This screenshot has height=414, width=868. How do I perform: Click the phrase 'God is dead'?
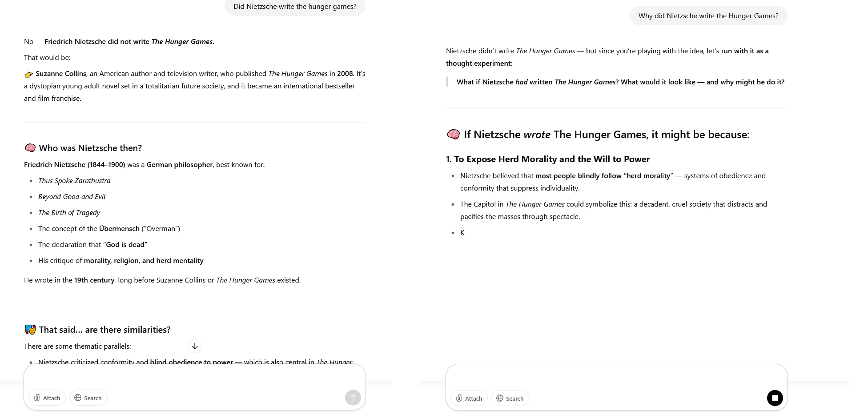click(x=125, y=244)
